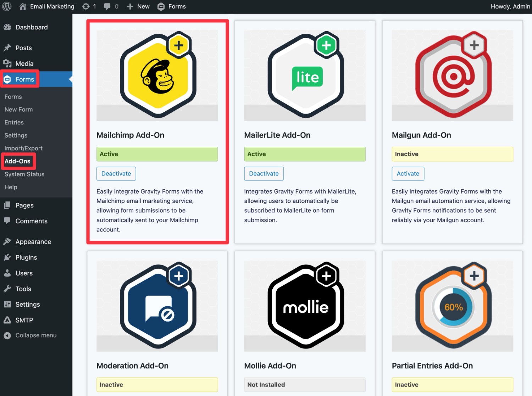Deactivate the MailerLite Add-On

[x=264, y=173]
